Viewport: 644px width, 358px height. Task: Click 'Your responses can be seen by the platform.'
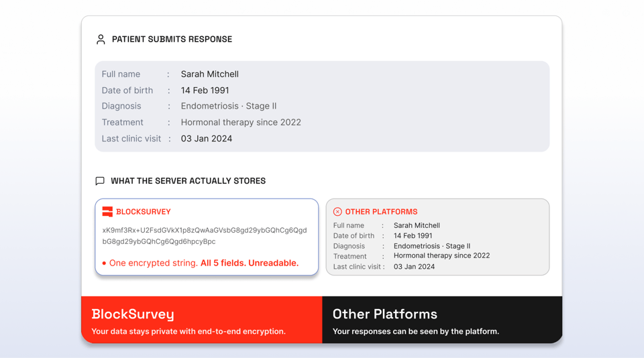(x=416, y=332)
